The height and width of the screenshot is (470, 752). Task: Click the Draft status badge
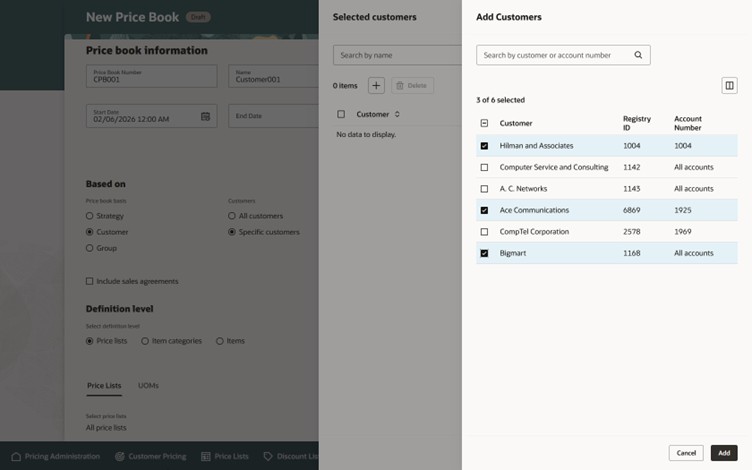coord(198,17)
